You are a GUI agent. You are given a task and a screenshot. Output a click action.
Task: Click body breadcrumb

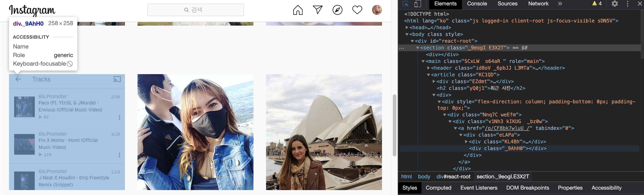[x=424, y=177]
